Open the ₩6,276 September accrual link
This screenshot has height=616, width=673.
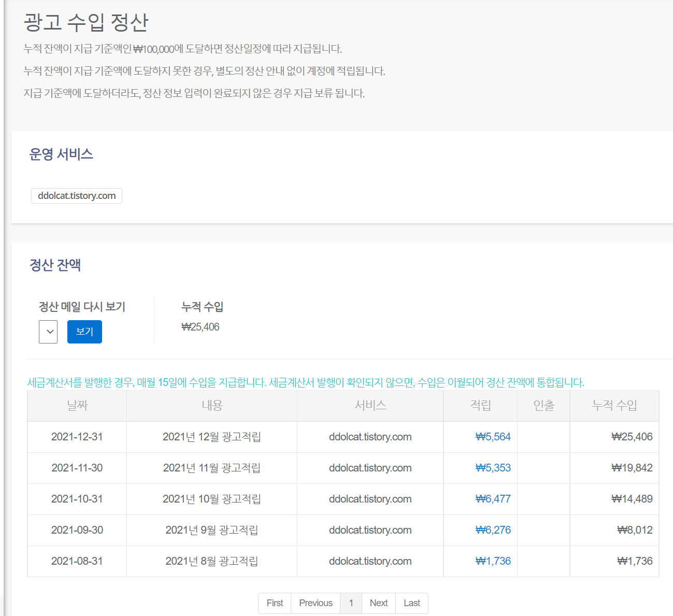coord(493,530)
